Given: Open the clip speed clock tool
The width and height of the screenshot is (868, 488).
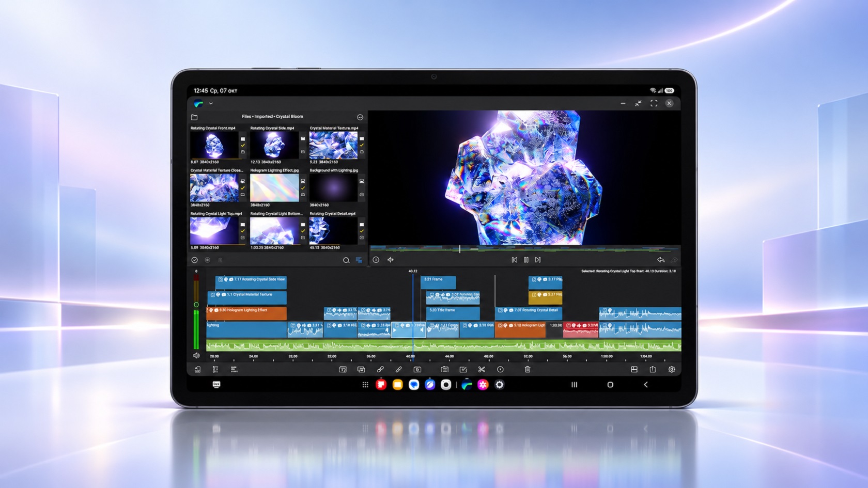Looking at the screenshot, I should pos(500,369).
